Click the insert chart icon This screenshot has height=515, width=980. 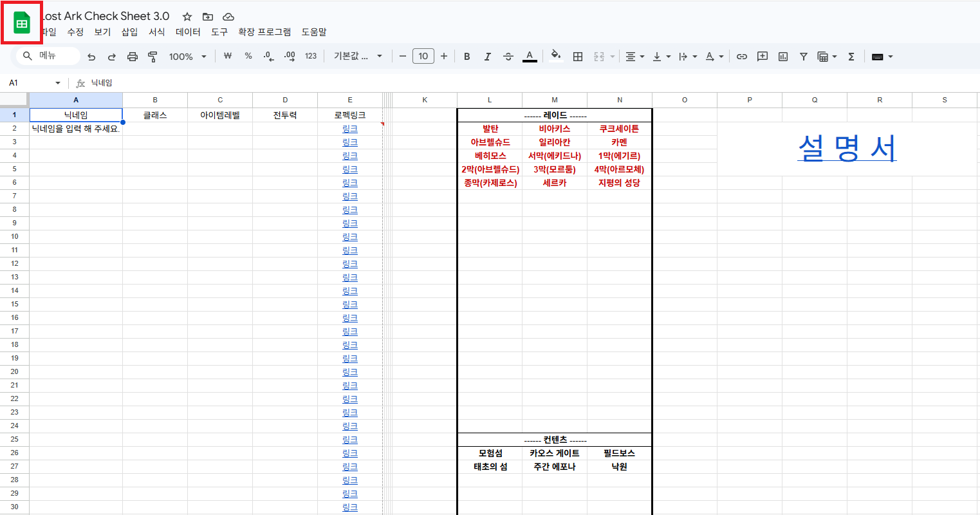783,57
